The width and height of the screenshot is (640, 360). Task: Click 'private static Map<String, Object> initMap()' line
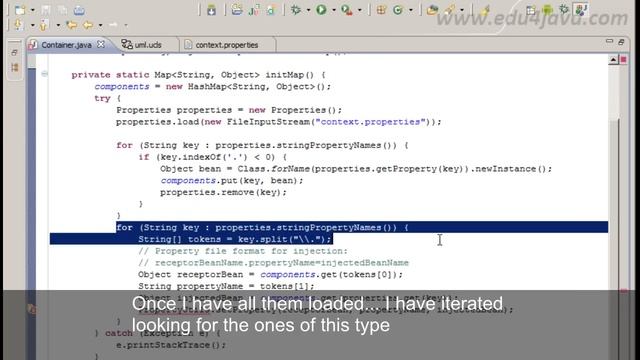pos(198,75)
